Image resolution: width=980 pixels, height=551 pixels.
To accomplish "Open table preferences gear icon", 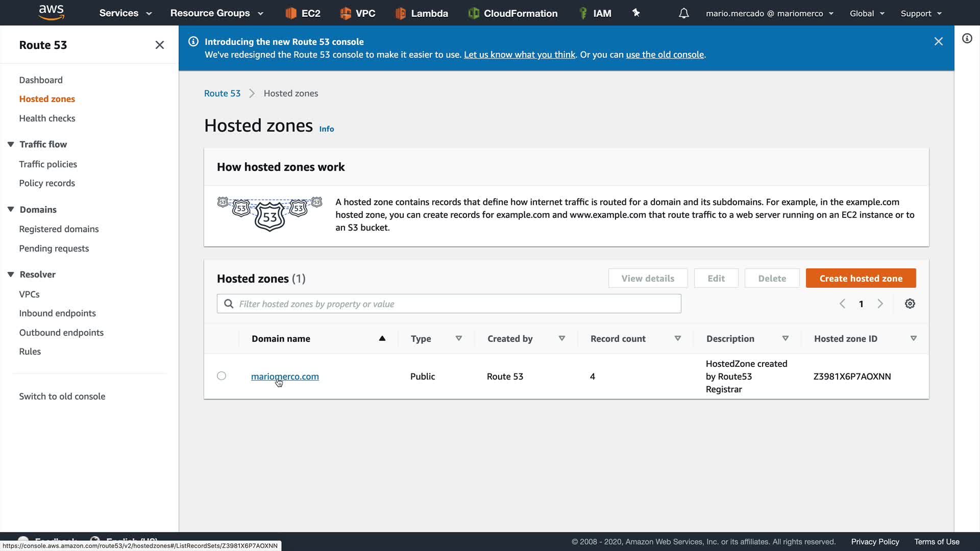I will 910,304.
